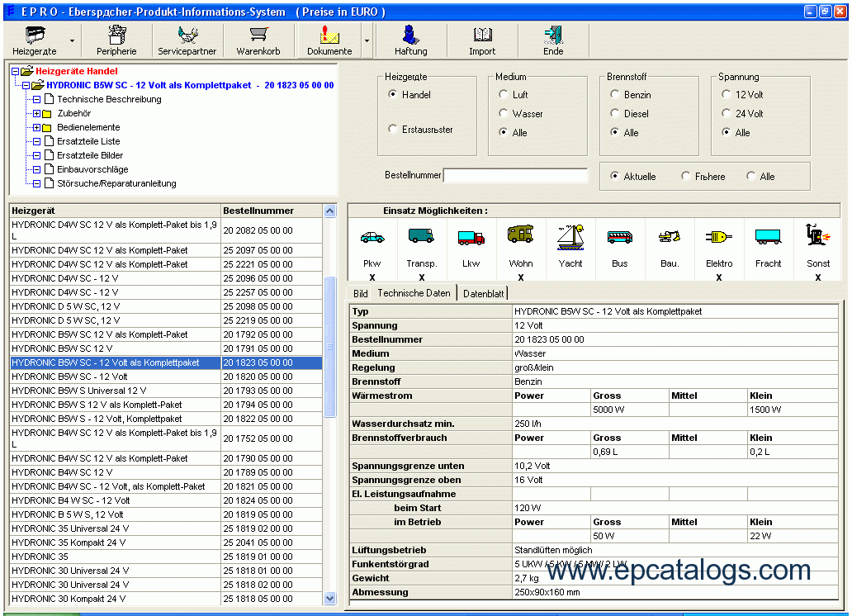852x616 pixels.
Task: Click the Zubehör folder icon
Action: (x=47, y=114)
